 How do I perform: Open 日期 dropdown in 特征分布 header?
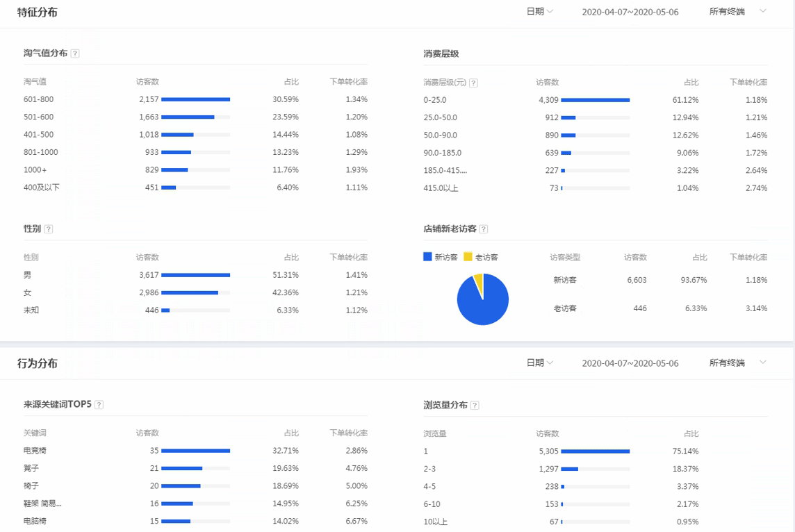pos(539,12)
